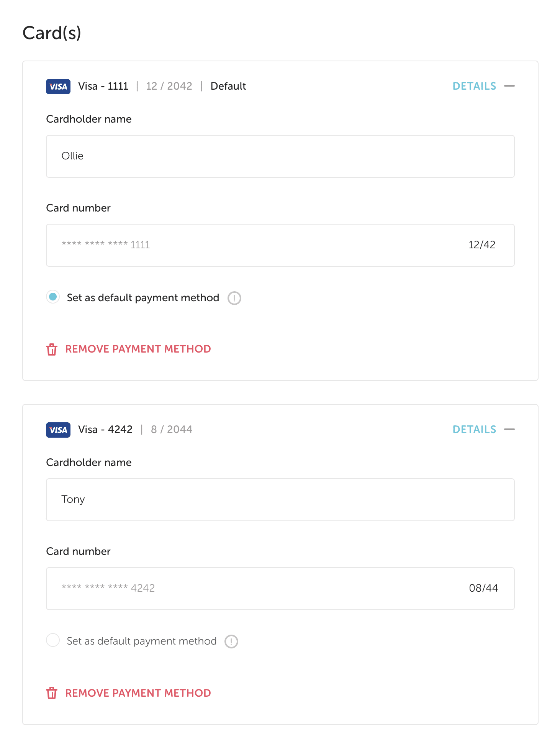Collapse Visa 1111 card using the minus icon
Viewport: 560px width, 745px height.
click(x=509, y=86)
